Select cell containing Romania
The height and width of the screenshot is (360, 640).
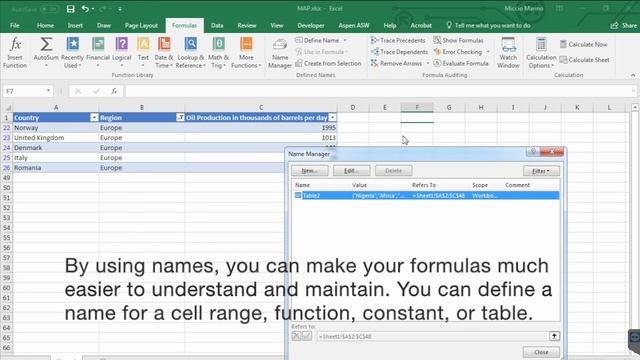pyautogui.click(x=56, y=168)
